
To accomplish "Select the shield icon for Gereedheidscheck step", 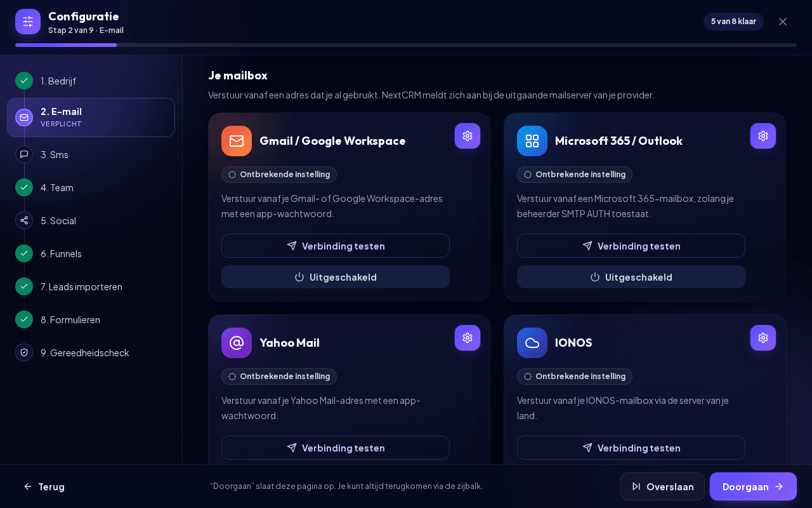I will [24, 352].
